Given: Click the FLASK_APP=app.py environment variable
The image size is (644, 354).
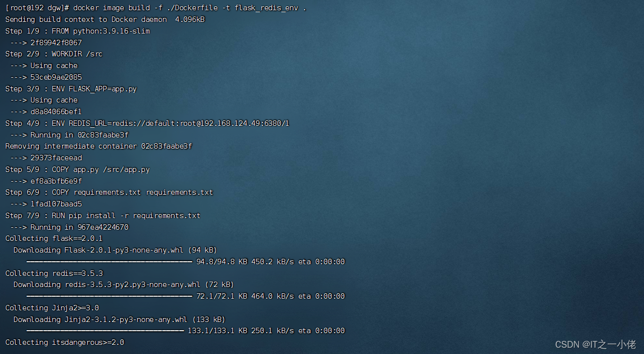Looking at the screenshot, I should point(102,88).
